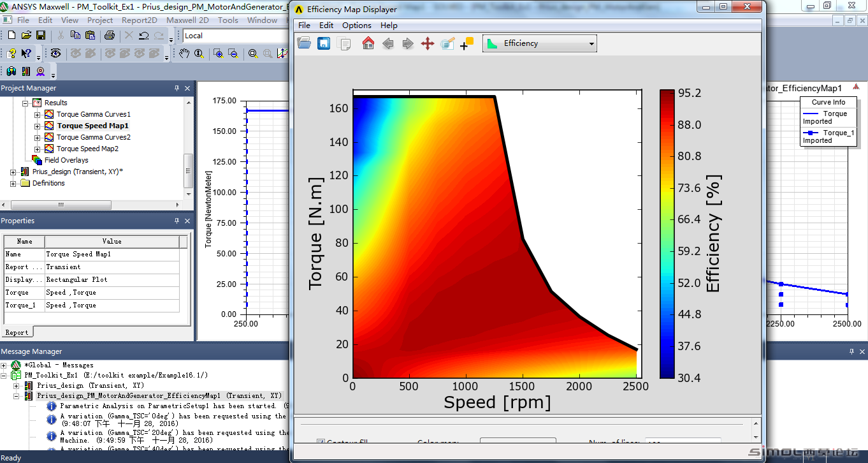The width and height of the screenshot is (868, 463).
Task: Select the dynamic zoom magnifier tool
Action: click(x=198, y=54)
